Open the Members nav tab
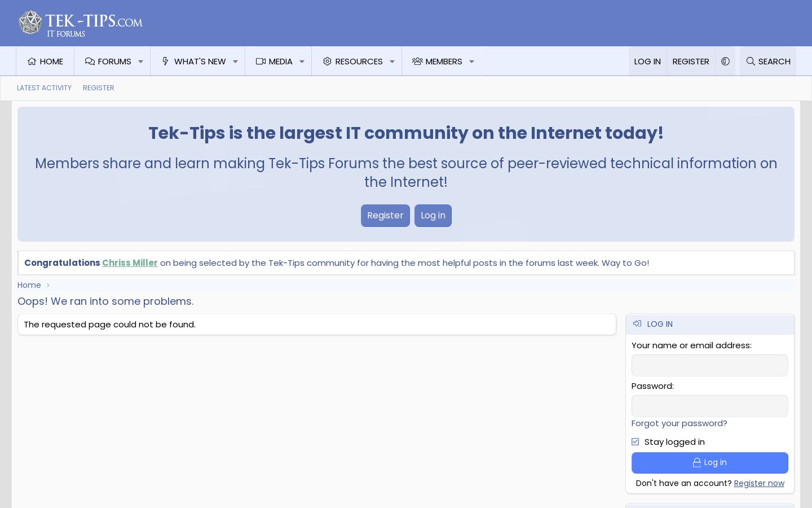 click(437, 62)
